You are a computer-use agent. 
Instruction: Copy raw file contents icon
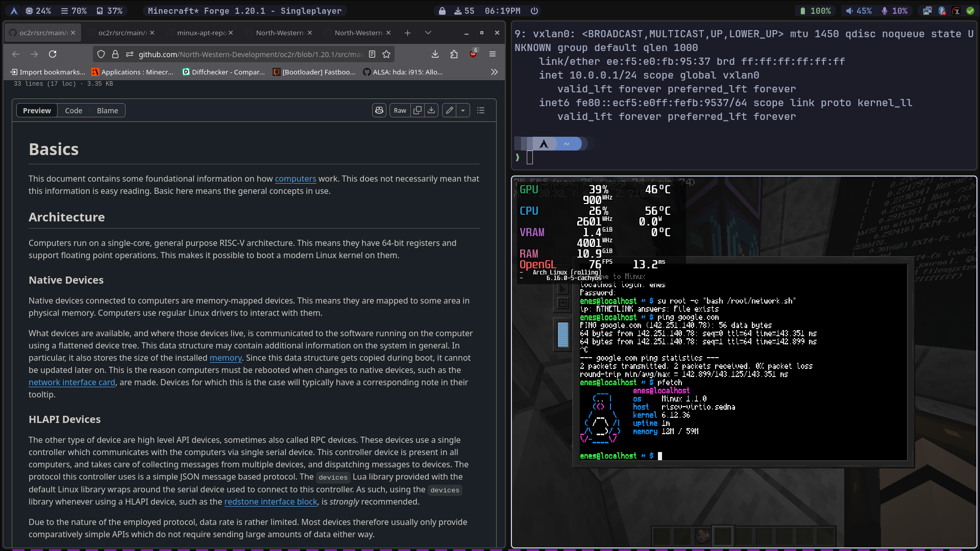coord(418,110)
